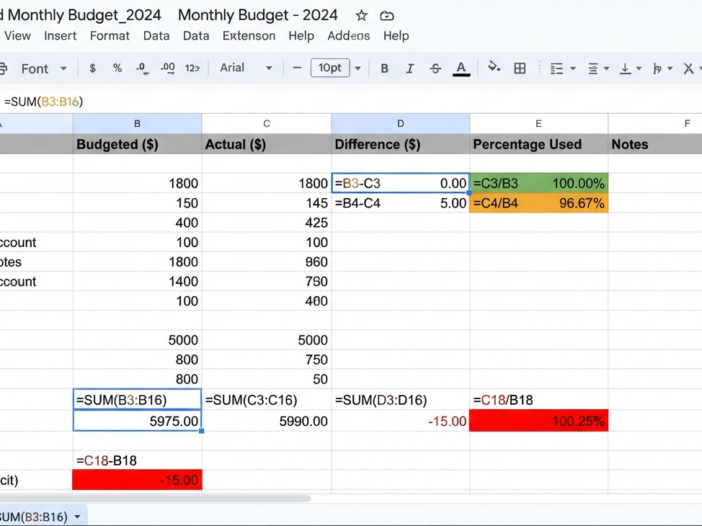Click text rotation icon
702x526 pixels.
pos(657,68)
